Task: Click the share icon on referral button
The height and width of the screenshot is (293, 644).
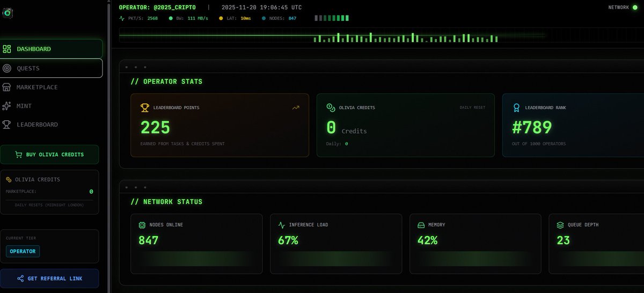Action: point(20,279)
